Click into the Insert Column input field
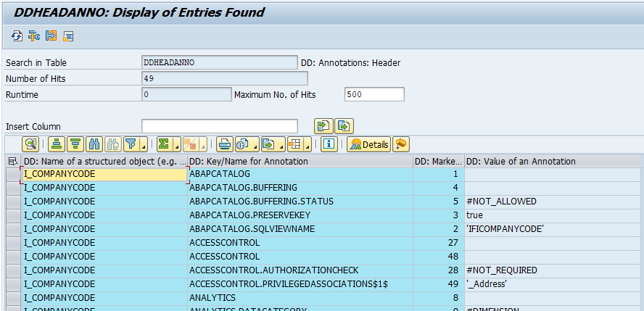The height and width of the screenshot is (311, 644). coord(220,126)
